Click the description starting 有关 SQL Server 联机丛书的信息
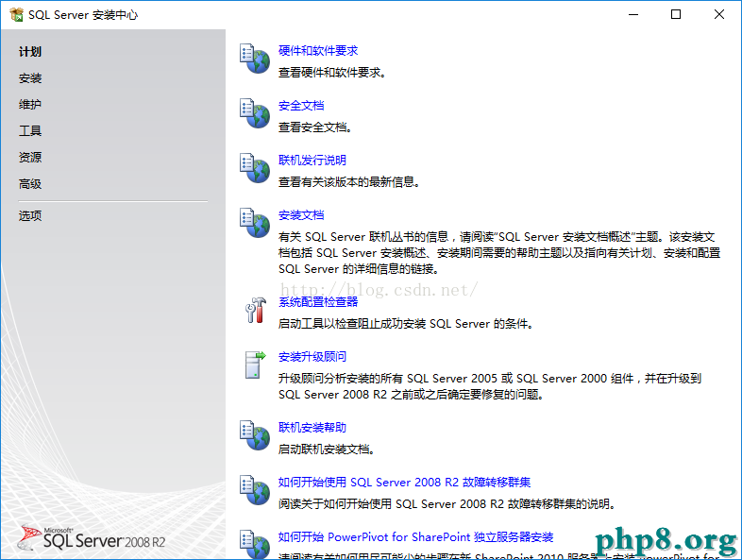This screenshot has height=560, width=742. click(x=499, y=253)
